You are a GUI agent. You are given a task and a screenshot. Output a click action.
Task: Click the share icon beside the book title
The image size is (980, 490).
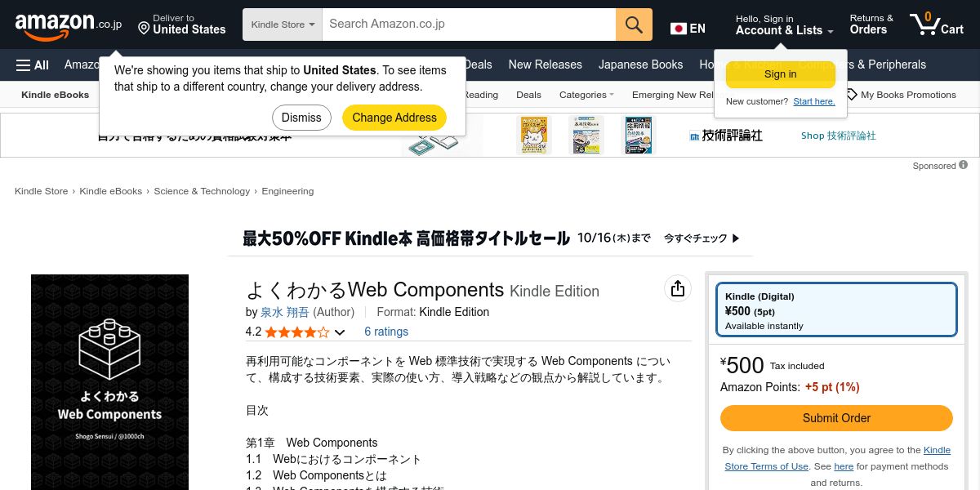point(677,288)
